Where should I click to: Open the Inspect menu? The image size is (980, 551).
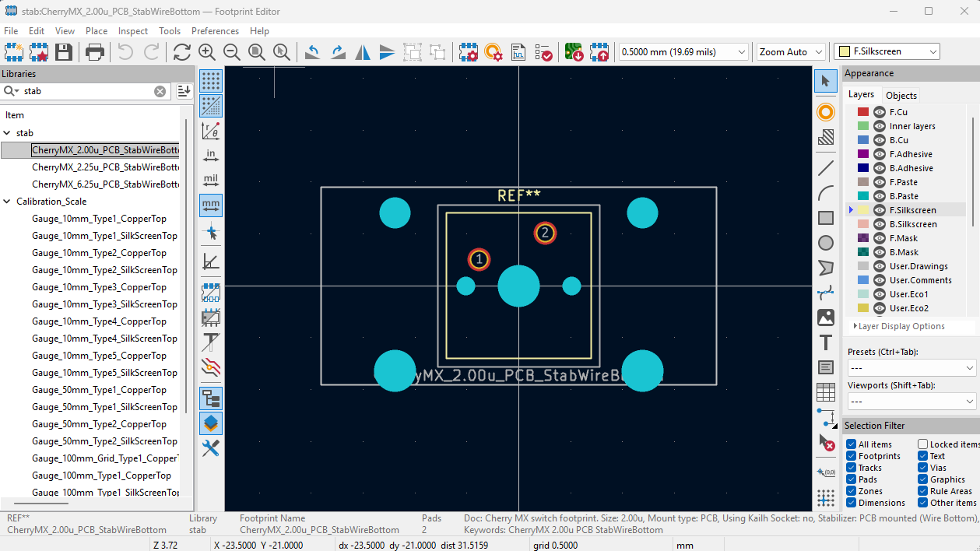point(133,31)
